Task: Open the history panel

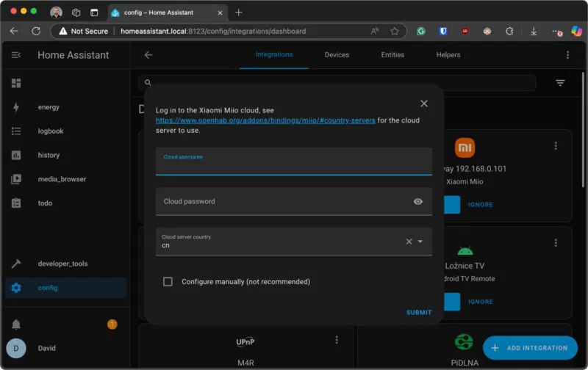Action: click(x=49, y=155)
